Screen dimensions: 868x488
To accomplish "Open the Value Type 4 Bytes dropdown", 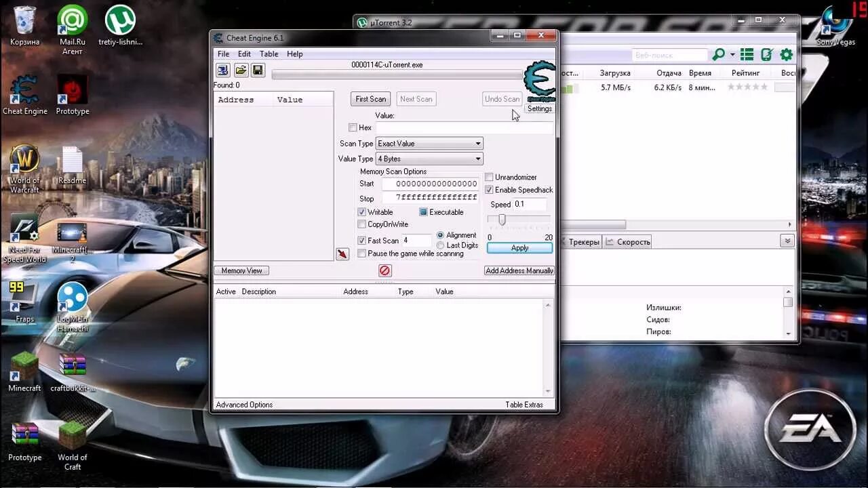I will (x=429, y=159).
